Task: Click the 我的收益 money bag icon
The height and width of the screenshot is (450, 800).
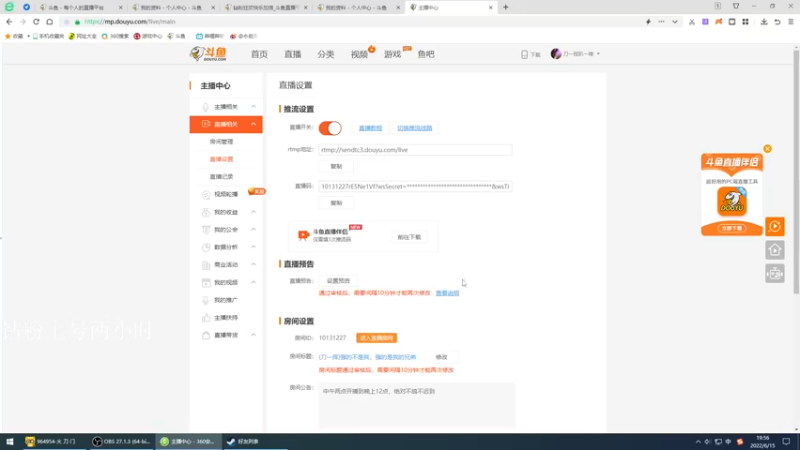Action: (206, 212)
